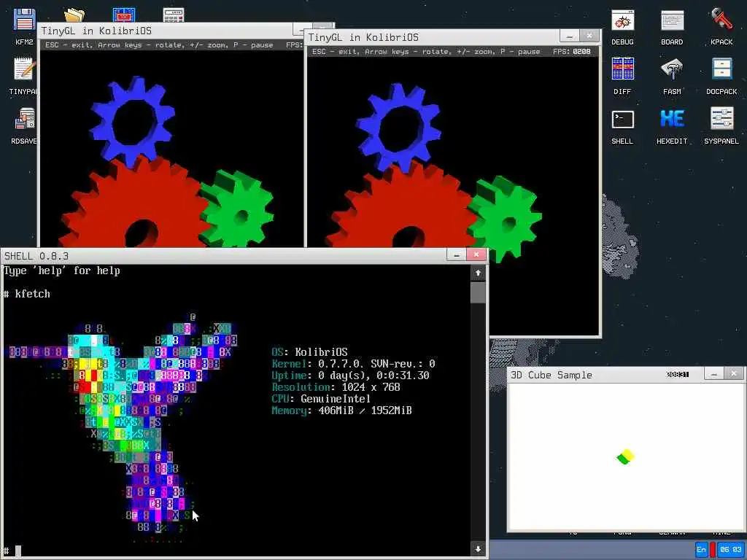Screen dimensions: 747x560
Task: Click the SHELL scrollbar up arrow
Action: [478, 273]
